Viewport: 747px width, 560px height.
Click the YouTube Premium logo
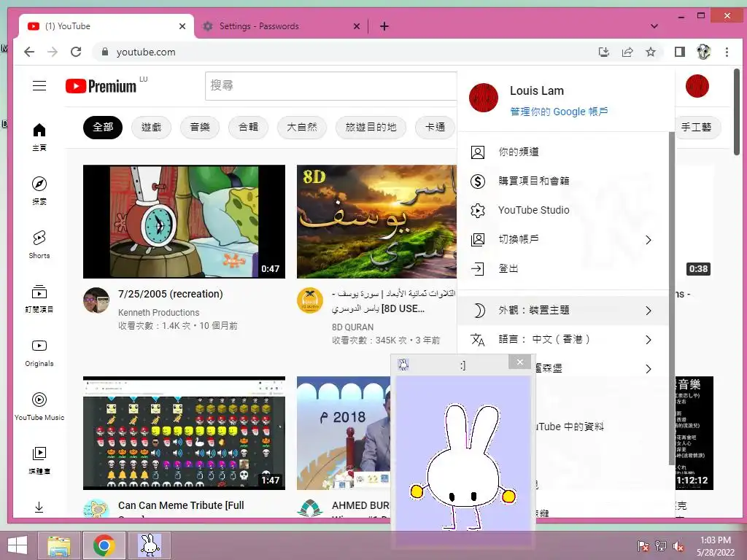click(101, 86)
